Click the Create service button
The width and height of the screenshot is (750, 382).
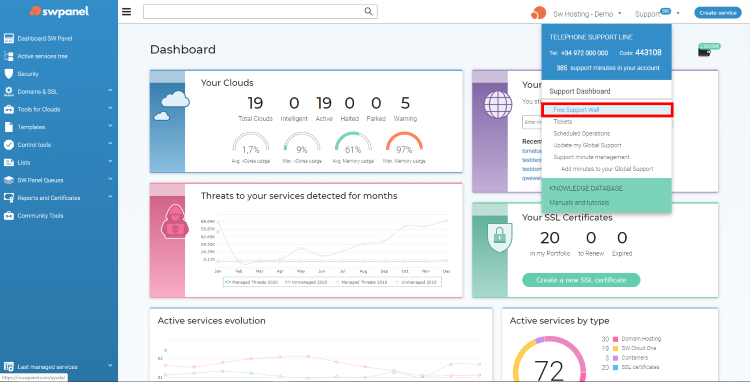click(717, 13)
